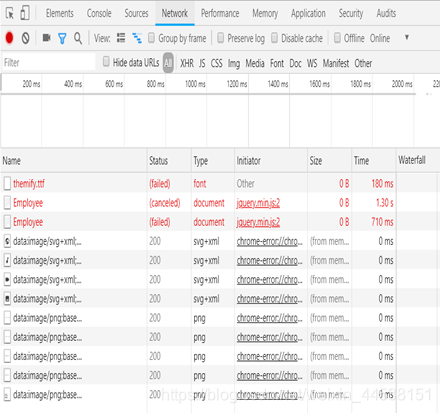This screenshot has height=413, width=440.
Task: Check Hide data URLs option
Action: 106,62
